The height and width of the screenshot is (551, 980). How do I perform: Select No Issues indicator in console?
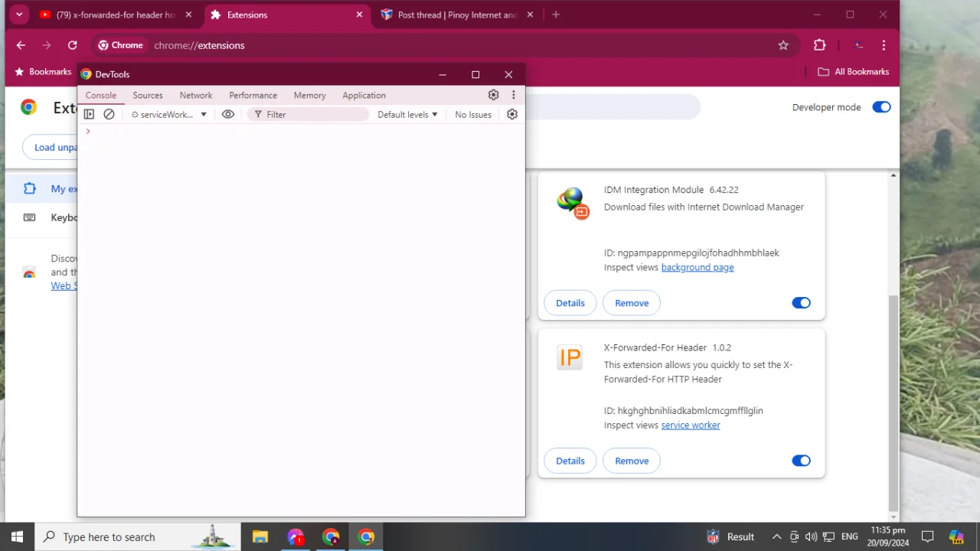click(x=473, y=114)
